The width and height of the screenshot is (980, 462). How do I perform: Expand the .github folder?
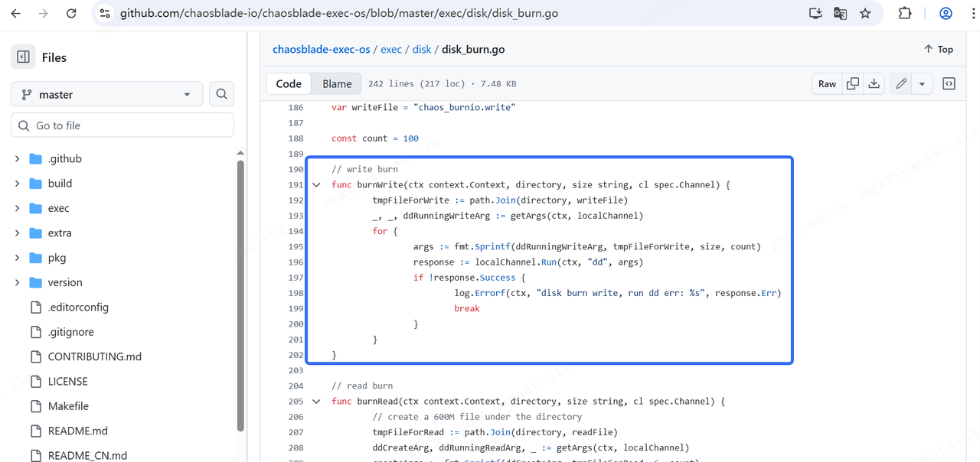tap(17, 159)
